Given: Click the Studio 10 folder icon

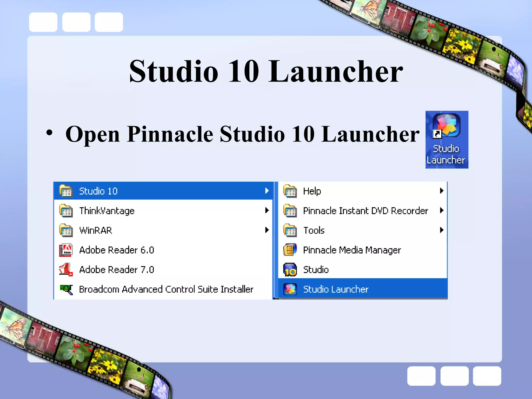Looking at the screenshot, I should (x=66, y=191).
